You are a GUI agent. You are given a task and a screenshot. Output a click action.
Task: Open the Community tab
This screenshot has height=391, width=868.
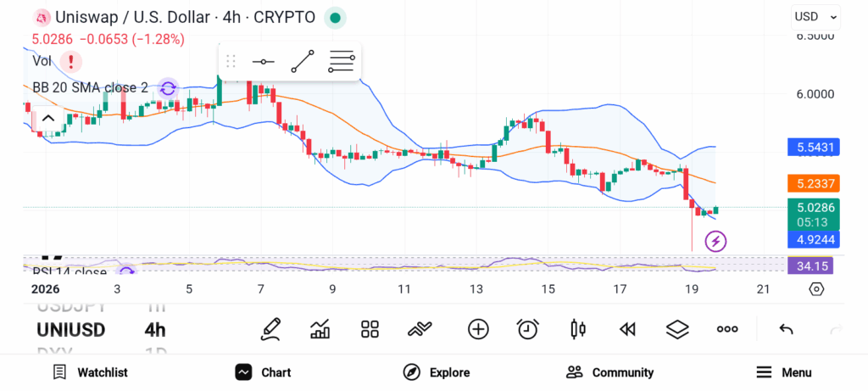coord(610,372)
